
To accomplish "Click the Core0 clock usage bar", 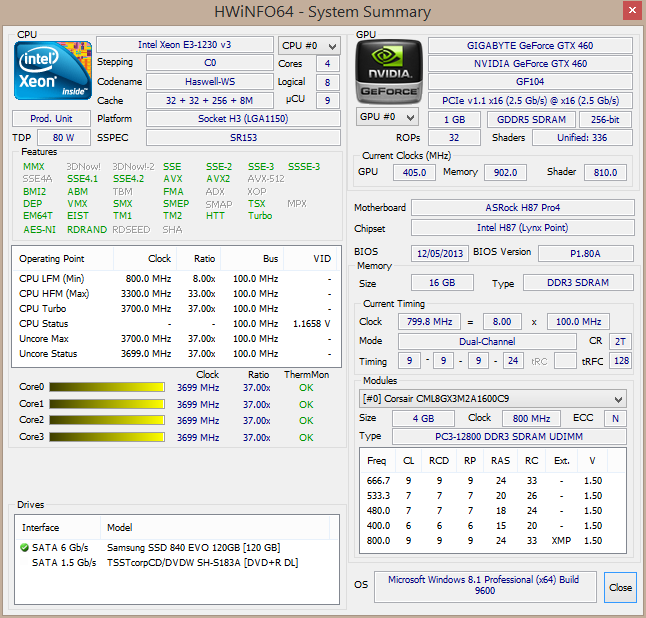I will point(107,387).
